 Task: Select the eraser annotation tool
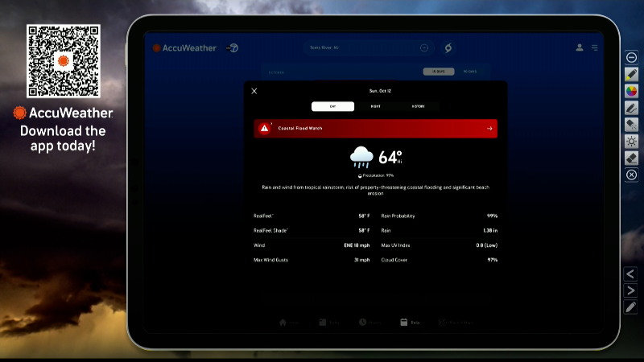(x=631, y=158)
